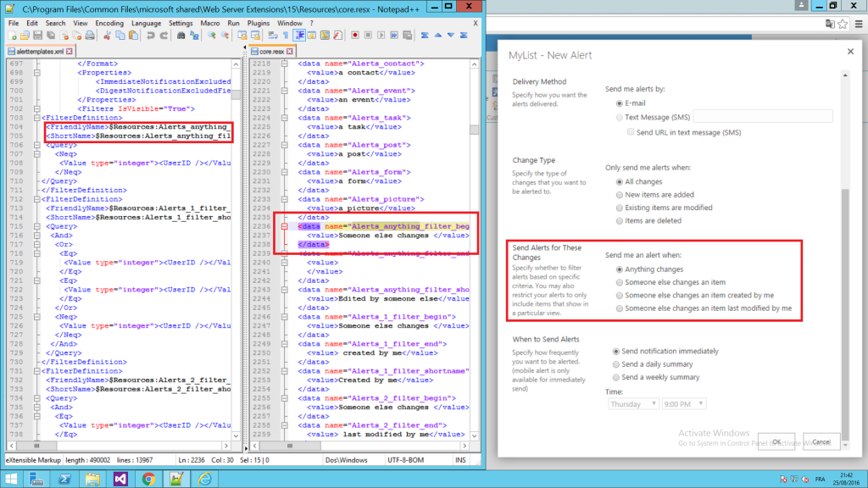Open the Encoding menu
The width and height of the screenshot is (868, 488).
[x=109, y=23]
